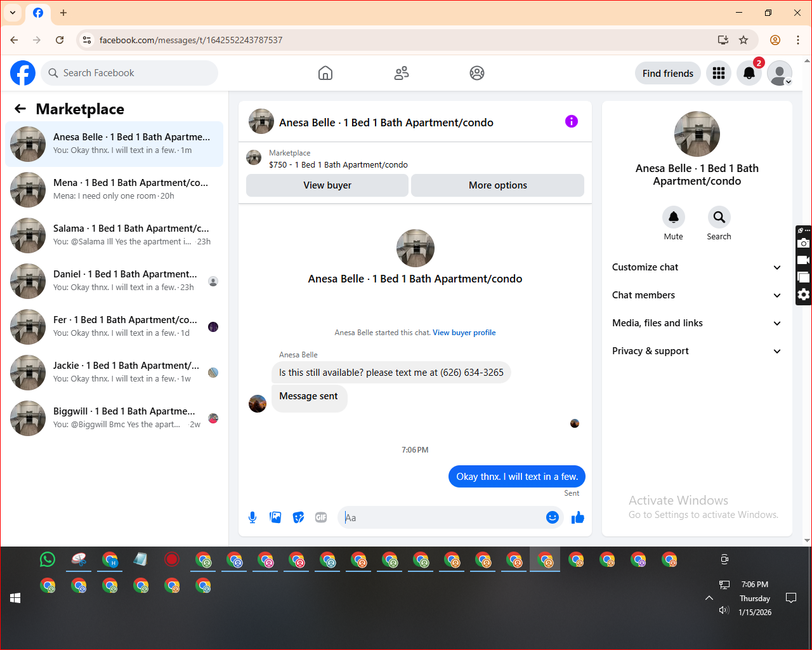This screenshot has height=650, width=812.
Task: Open conversation information purple icon
Action: [x=572, y=121]
